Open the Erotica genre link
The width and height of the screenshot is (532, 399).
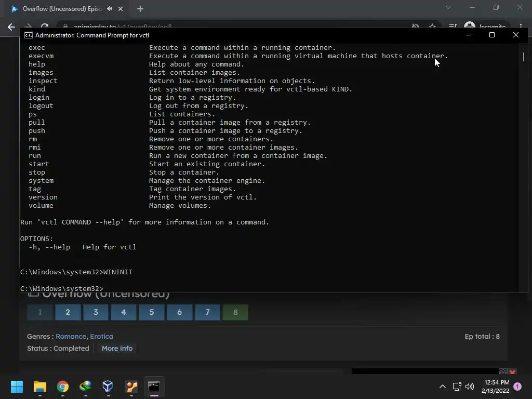coord(101,337)
